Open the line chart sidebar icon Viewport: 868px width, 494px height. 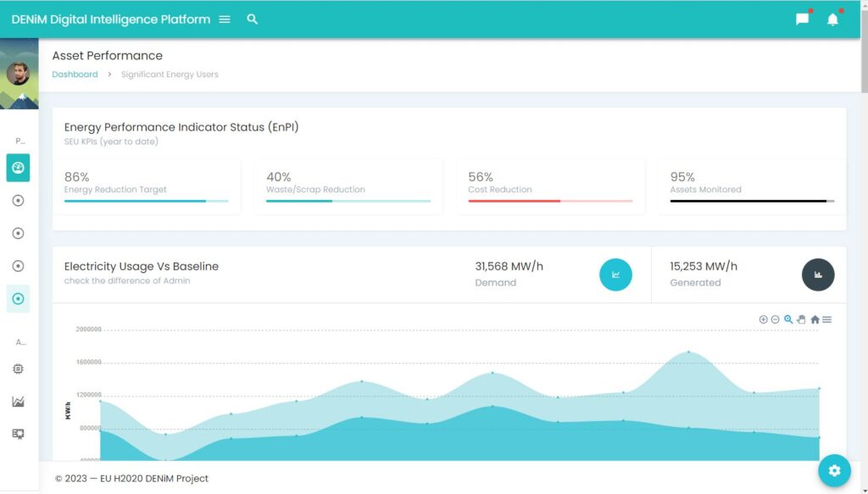click(x=18, y=402)
